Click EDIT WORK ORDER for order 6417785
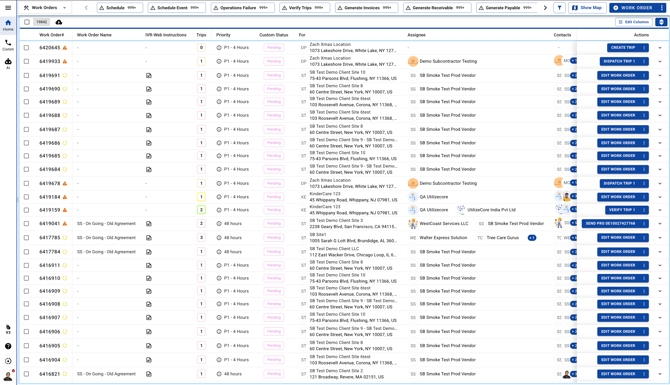Viewport: 670px width, 385px height. [618, 238]
